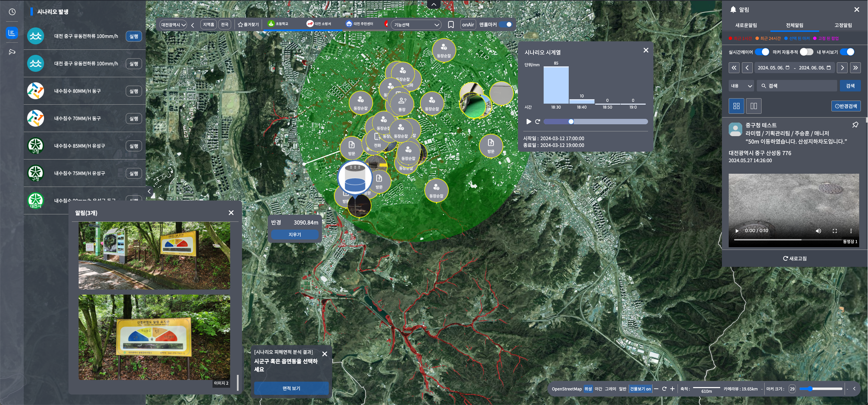Click 새로고침 refresh alerts
This screenshot has width=868, height=405.
tap(794, 258)
